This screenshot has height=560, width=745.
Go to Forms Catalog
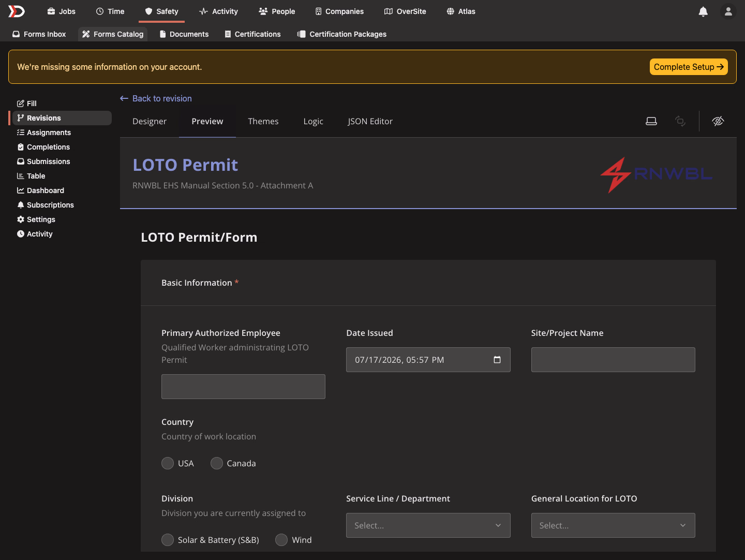[113, 34]
